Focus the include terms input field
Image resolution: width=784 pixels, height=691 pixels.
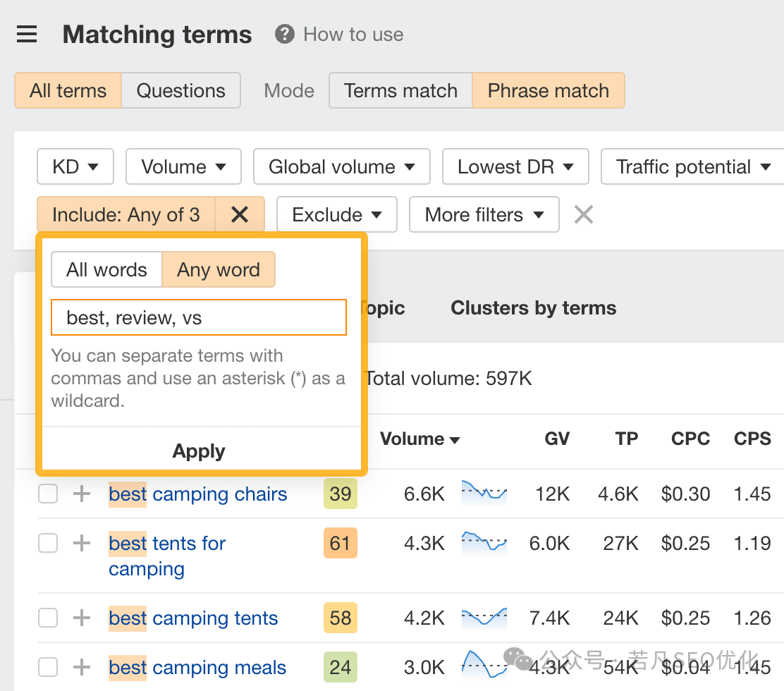point(199,317)
